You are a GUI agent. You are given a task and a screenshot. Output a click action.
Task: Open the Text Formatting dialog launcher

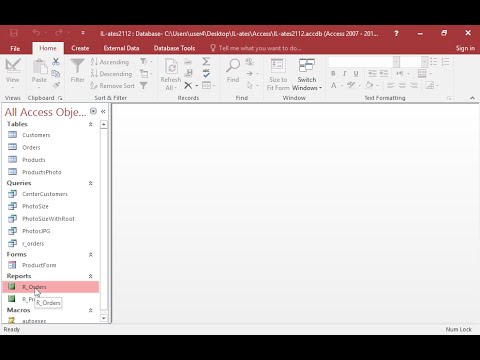(x=449, y=98)
